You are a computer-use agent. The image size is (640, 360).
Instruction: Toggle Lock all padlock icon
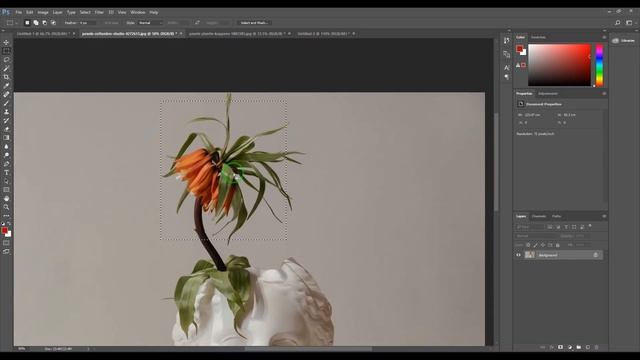point(558,245)
